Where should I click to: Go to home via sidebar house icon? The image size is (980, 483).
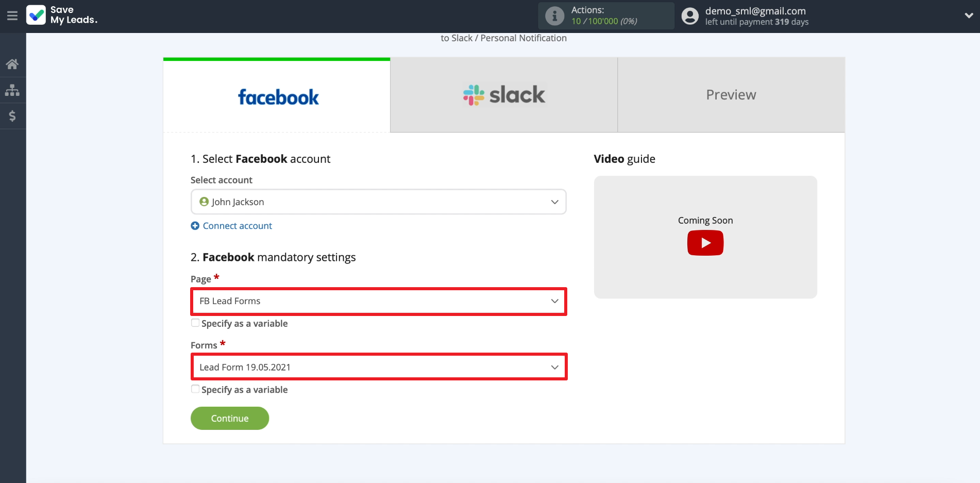pos(12,64)
